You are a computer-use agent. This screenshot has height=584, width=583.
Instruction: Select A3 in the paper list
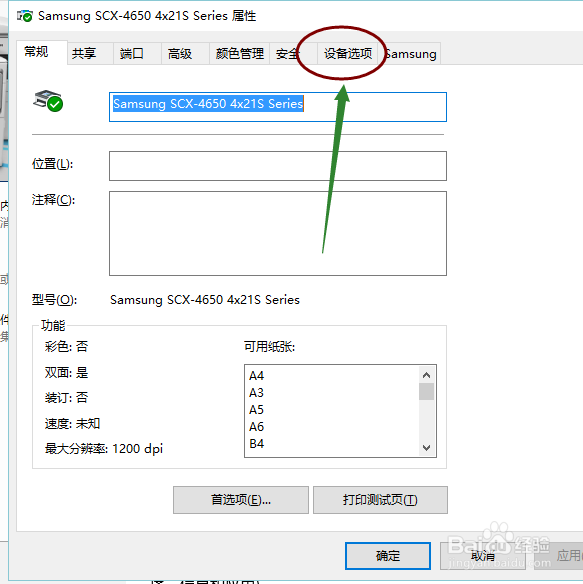(257, 393)
